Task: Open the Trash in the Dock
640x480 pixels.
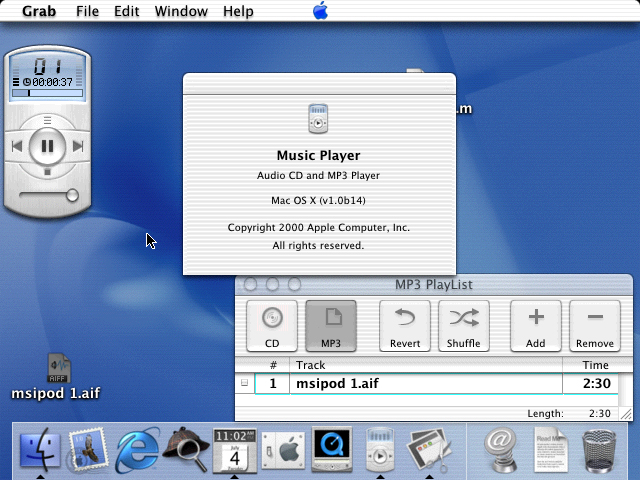Action: point(599,451)
